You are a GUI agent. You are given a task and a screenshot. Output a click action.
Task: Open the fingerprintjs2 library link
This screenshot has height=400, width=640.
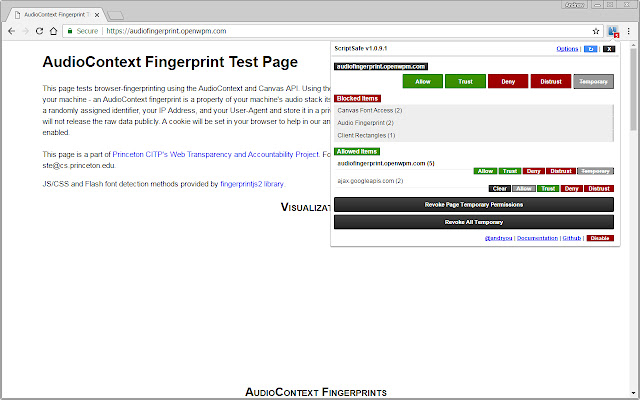(252, 184)
